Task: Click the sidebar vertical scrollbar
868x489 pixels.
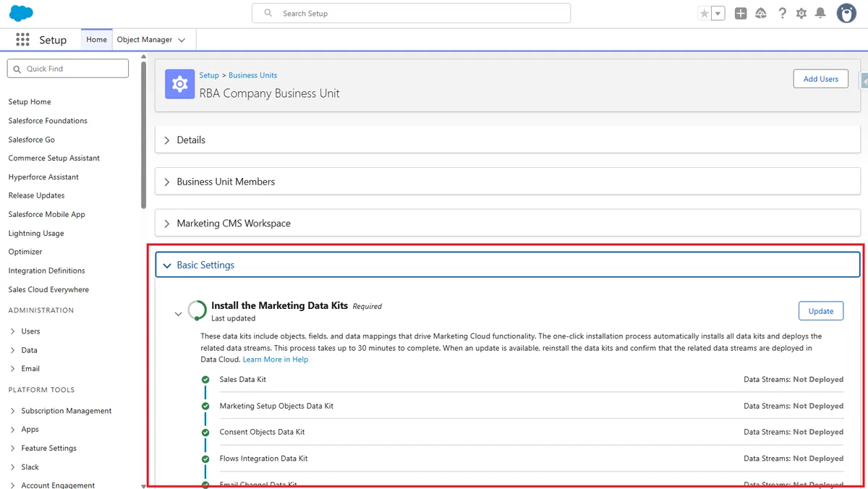Action: click(x=143, y=135)
